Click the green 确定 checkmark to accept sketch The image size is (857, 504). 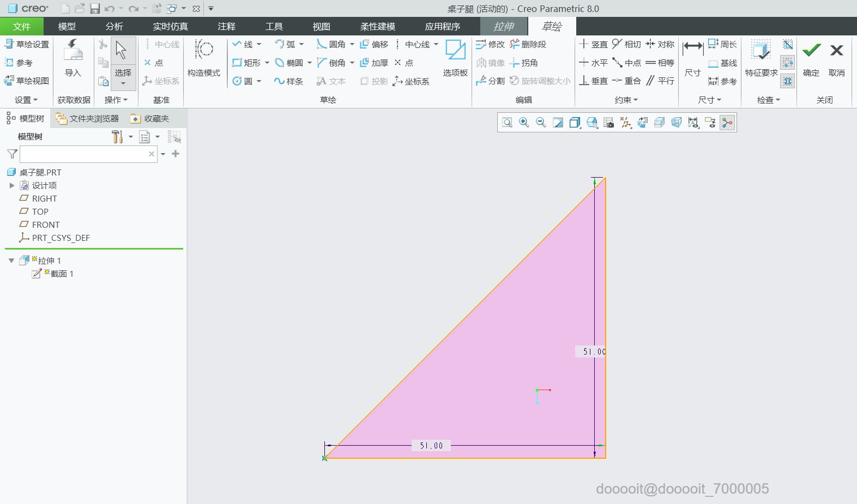point(811,58)
